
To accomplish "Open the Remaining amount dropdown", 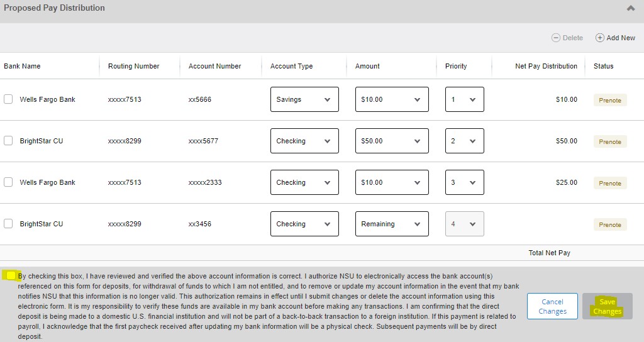I will [x=392, y=224].
